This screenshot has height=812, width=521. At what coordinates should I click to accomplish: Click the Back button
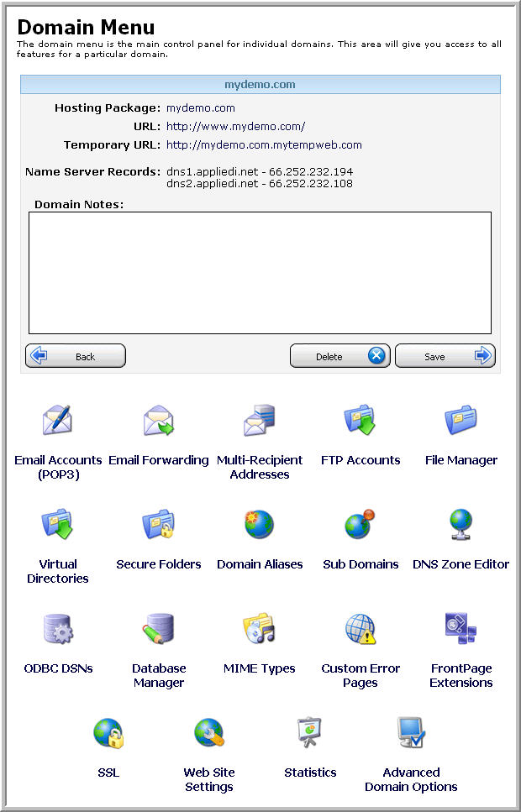[75, 356]
